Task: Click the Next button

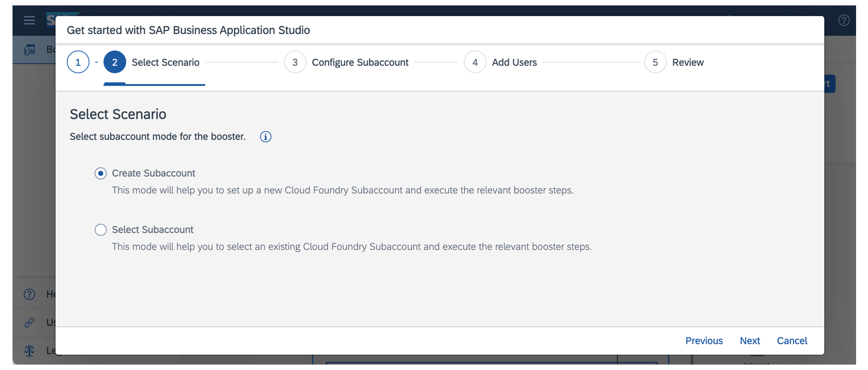Action: tap(750, 341)
